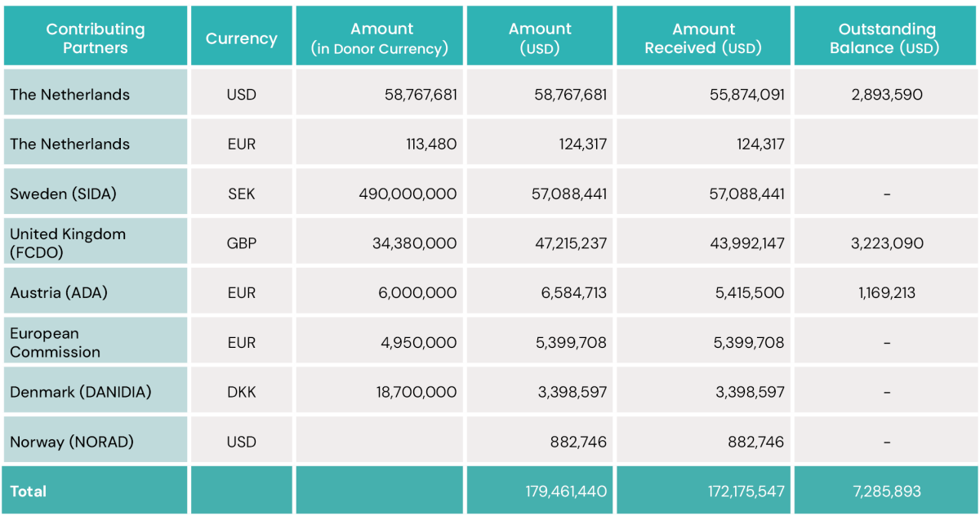Image resolution: width=980 pixels, height=525 pixels.
Task: Click the Total row label
Action: tap(29, 491)
